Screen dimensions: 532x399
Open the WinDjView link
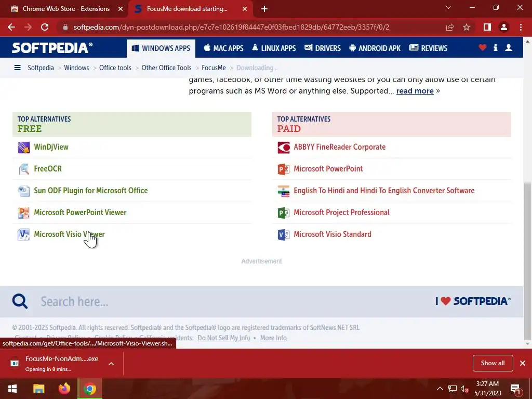pos(51,147)
